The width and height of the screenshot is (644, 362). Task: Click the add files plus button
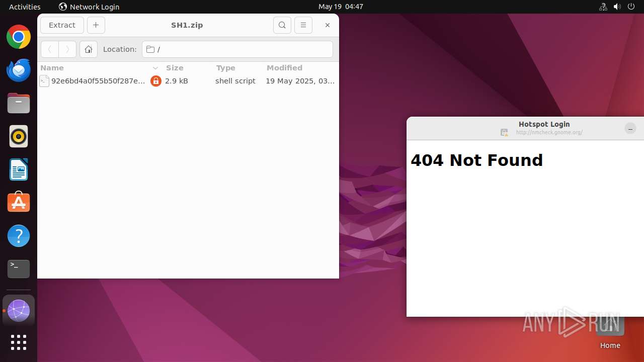pos(96,25)
